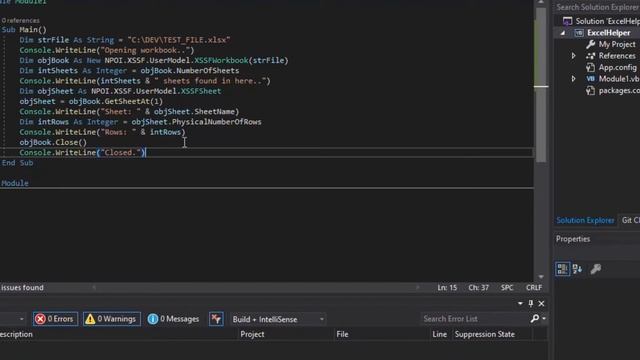Clear all Error List filters
This screenshot has width=640, height=360.
pyautogui.click(x=216, y=319)
